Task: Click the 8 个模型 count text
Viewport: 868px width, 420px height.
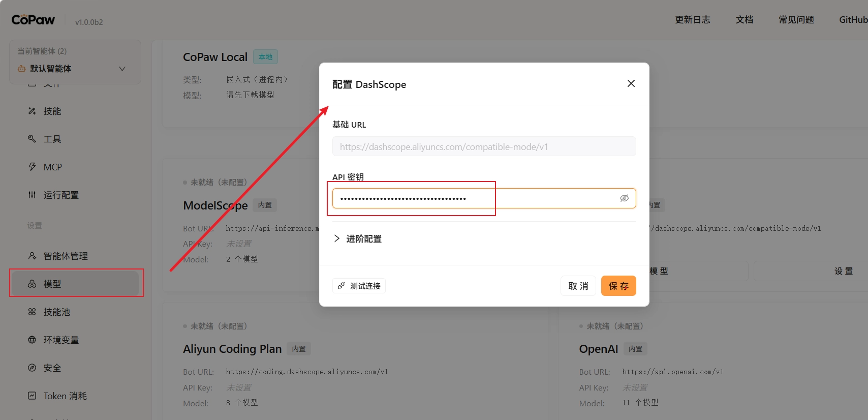Action: [x=242, y=403]
